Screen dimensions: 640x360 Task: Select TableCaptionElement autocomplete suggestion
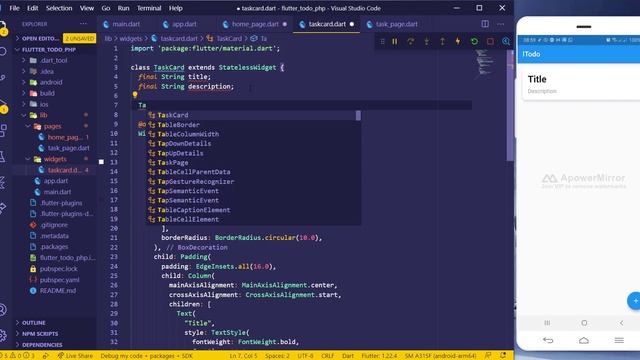pyautogui.click(x=252, y=210)
